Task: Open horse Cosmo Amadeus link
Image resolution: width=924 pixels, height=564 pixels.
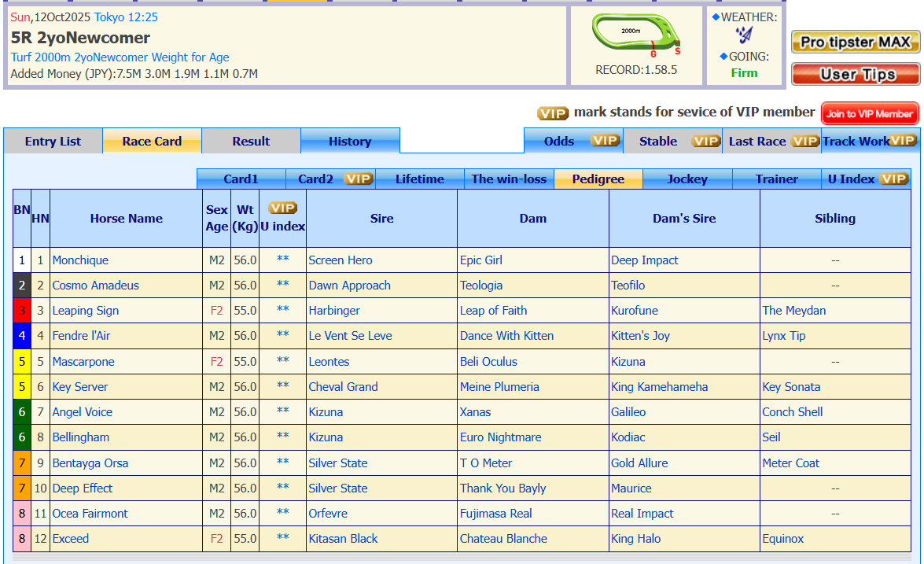Action: 95,286
